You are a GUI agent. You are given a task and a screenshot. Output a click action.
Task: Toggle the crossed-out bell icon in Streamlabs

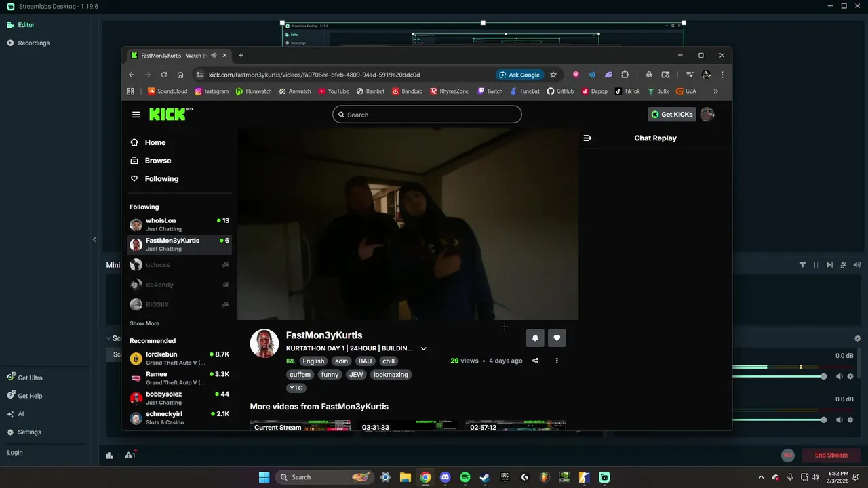pos(844,265)
